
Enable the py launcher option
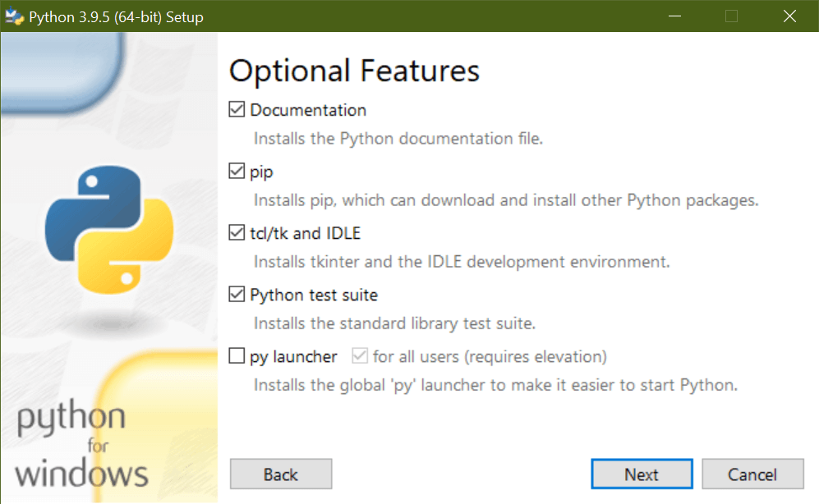[x=236, y=355]
